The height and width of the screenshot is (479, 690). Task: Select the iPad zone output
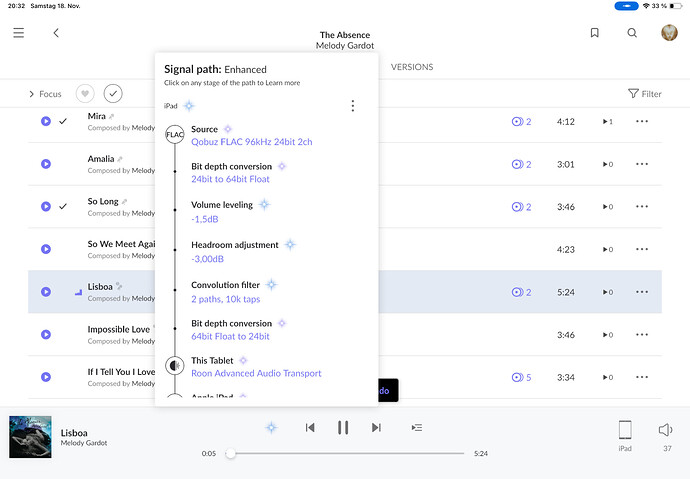tap(625, 435)
